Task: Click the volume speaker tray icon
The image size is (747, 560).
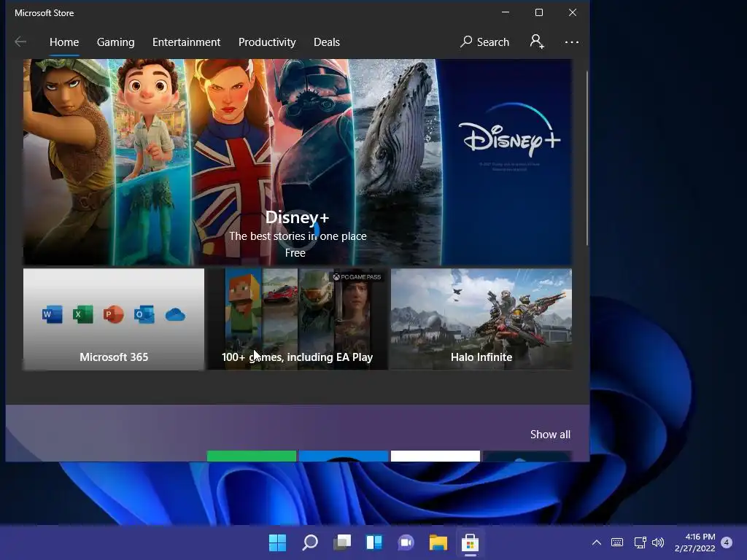Action: click(658, 542)
